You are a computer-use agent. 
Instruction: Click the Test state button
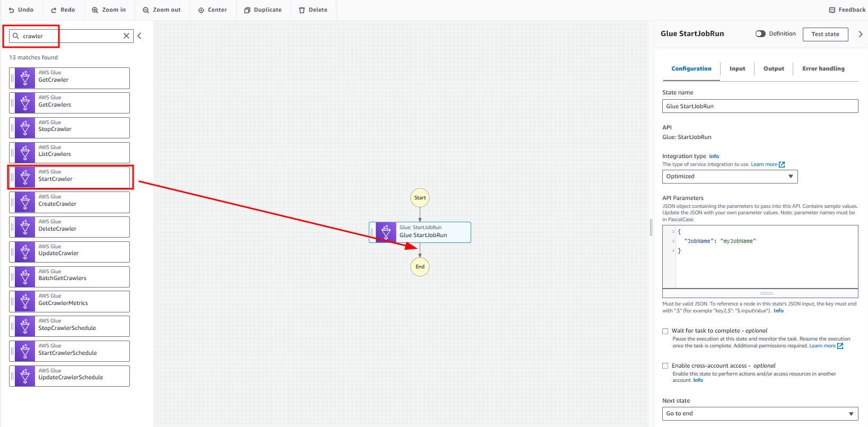(x=826, y=34)
